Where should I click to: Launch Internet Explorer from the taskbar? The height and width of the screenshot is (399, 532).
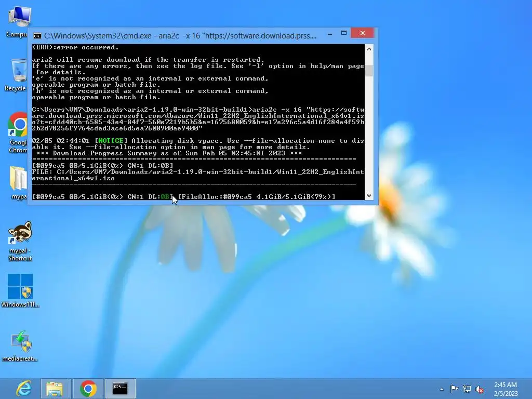(24, 389)
